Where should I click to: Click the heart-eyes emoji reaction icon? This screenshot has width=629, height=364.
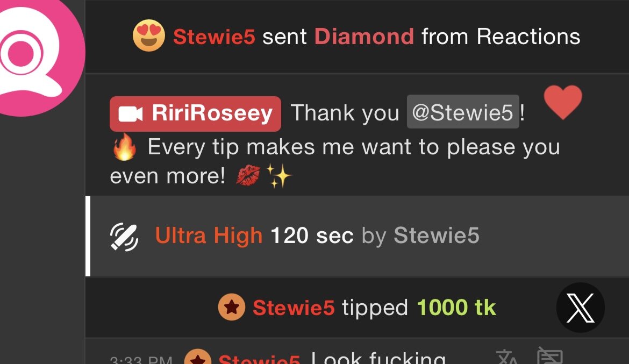149,35
